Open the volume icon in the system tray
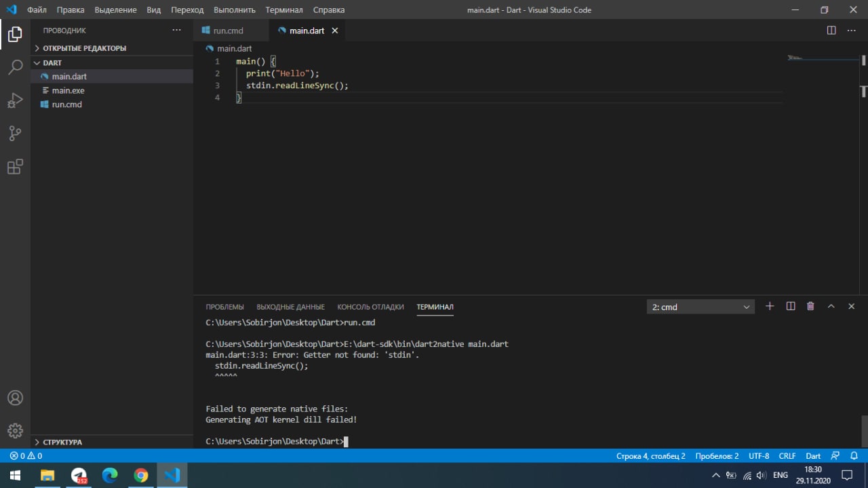Image resolution: width=868 pixels, height=488 pixels. click(x=761, y=476)
